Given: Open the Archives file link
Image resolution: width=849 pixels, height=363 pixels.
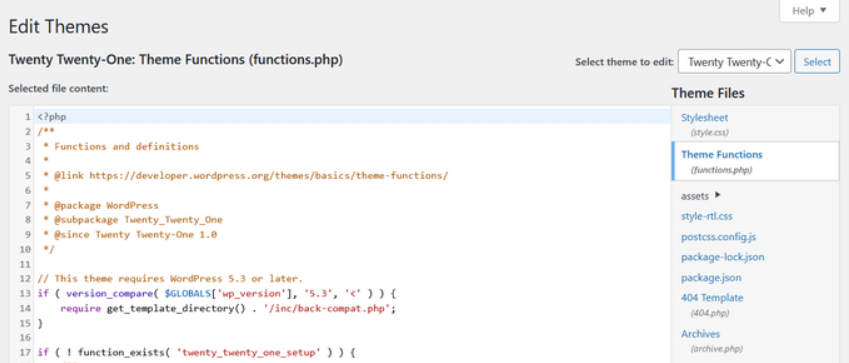Looking at the screenshot, I should click(700, 334).
